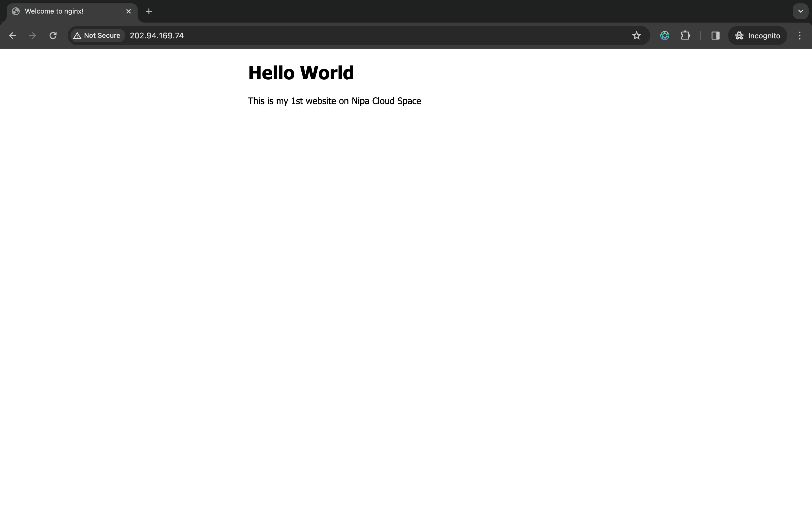Reload the current page

tap(53, 36)
